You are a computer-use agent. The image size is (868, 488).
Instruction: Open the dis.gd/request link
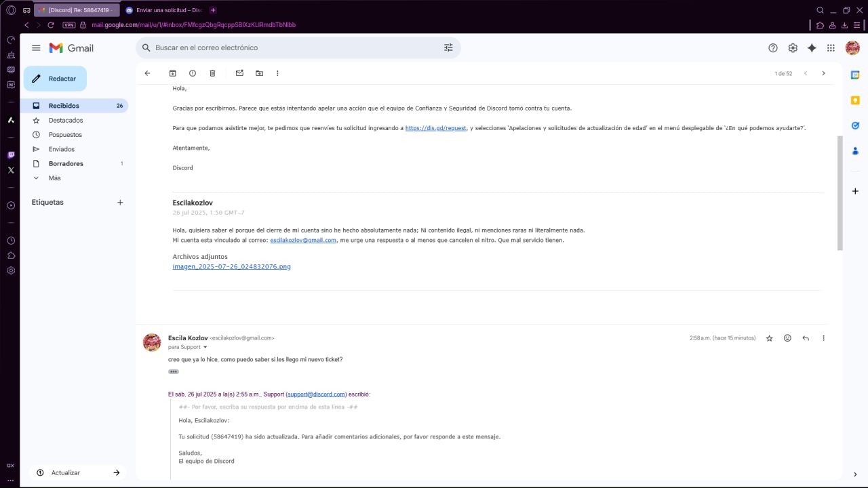tap(435, 128)
